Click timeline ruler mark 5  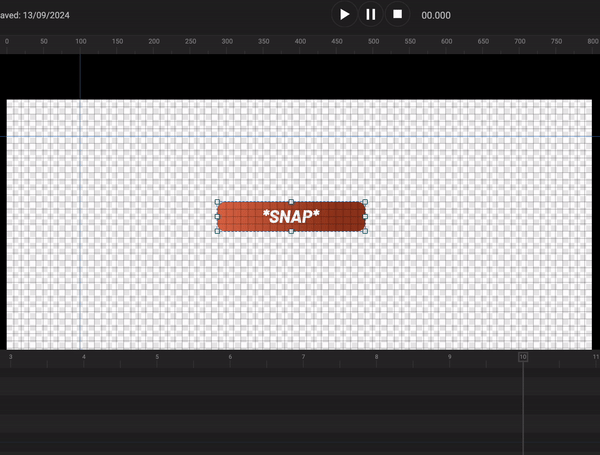coord(157,357)
